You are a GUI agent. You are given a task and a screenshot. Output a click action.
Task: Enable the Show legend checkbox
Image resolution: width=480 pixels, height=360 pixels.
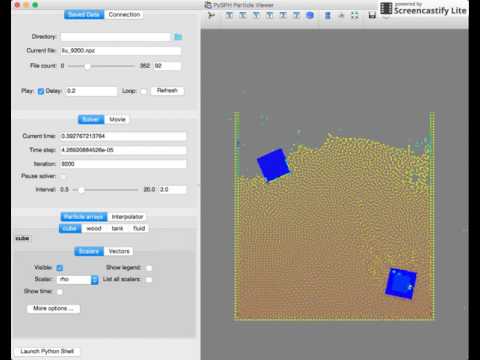tap(149, 268)
